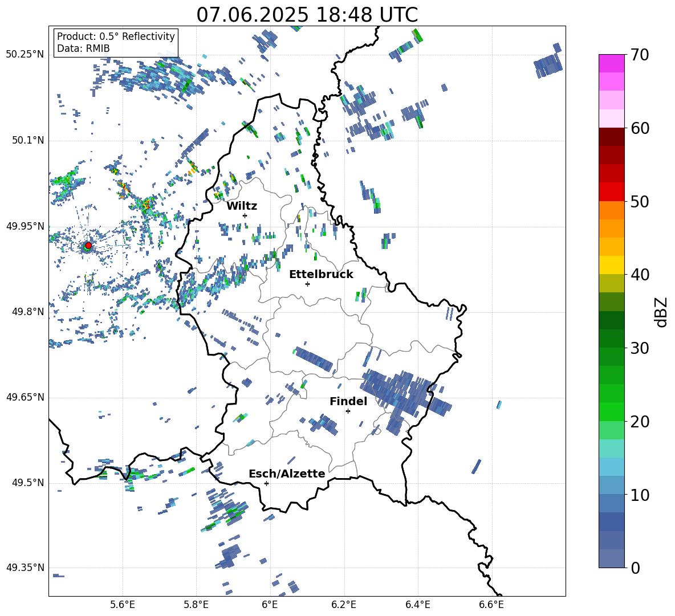Click the Ettelbruck station cross marker

[307, 284]
